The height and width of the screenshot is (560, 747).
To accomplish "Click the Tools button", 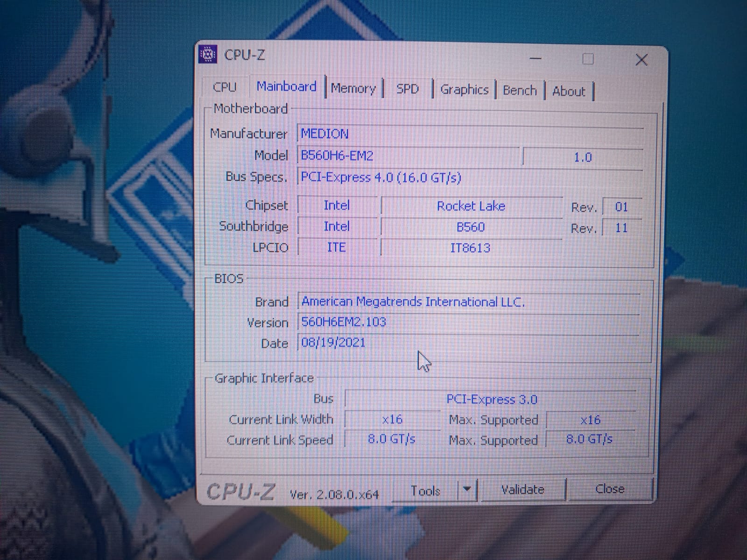I will 425,490.
